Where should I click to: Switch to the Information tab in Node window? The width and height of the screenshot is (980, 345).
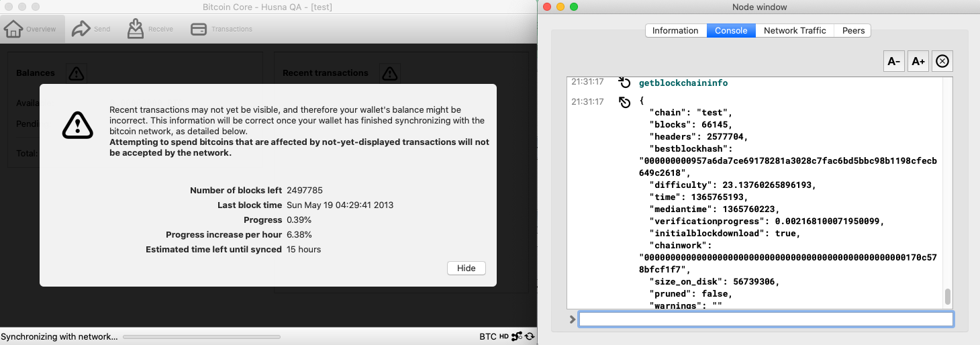click(x=675, y=30)
